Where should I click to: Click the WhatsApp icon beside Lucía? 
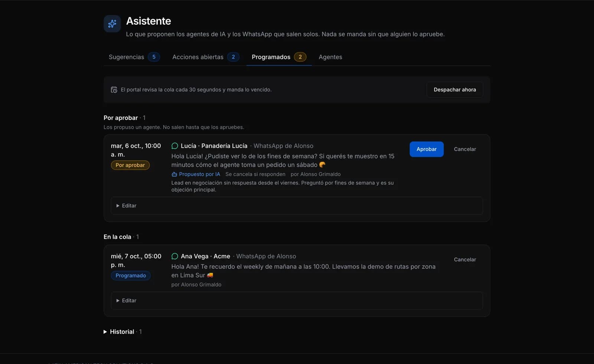click(x=175, y=146)
